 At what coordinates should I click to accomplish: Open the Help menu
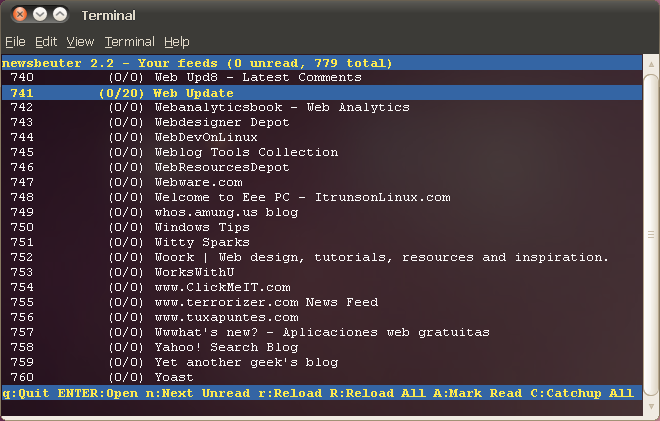coord(177,42)
